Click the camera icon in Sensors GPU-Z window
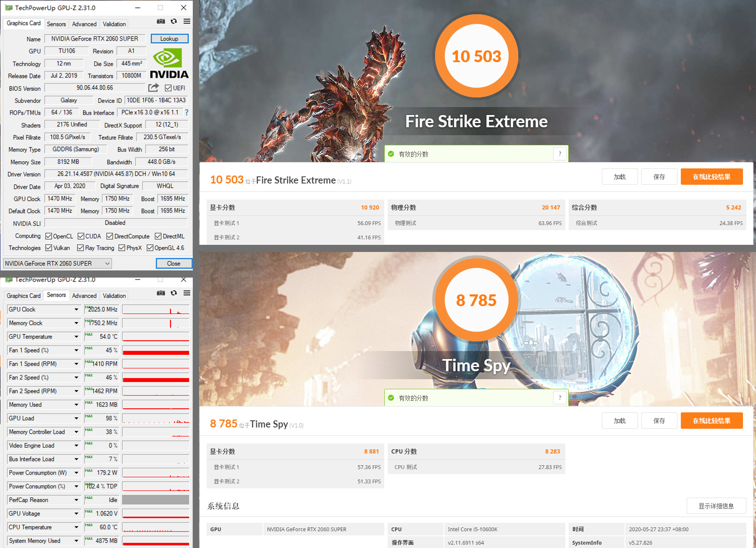The image size is (756, 548). coord(161,293)
